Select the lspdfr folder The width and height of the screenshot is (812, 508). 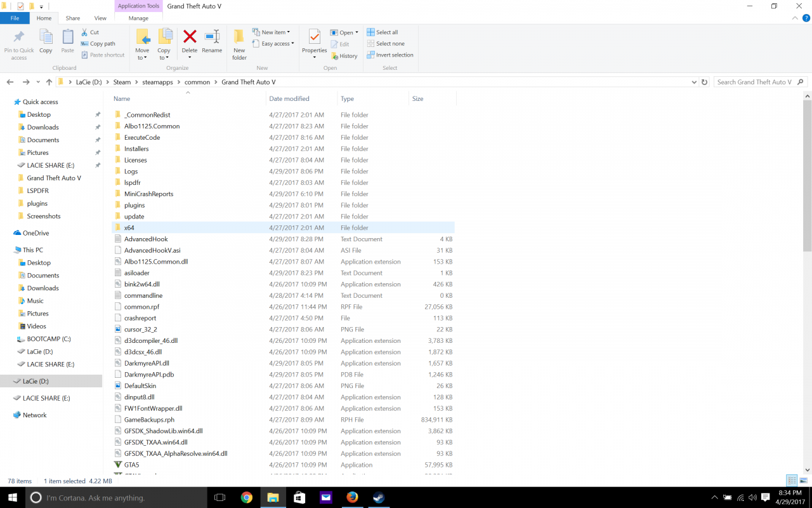132,183
